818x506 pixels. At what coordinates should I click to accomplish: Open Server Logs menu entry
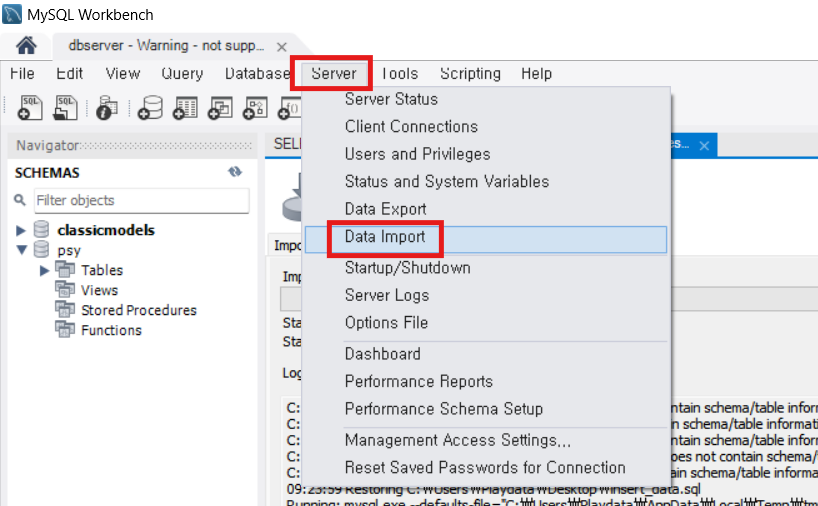[486, 295]
